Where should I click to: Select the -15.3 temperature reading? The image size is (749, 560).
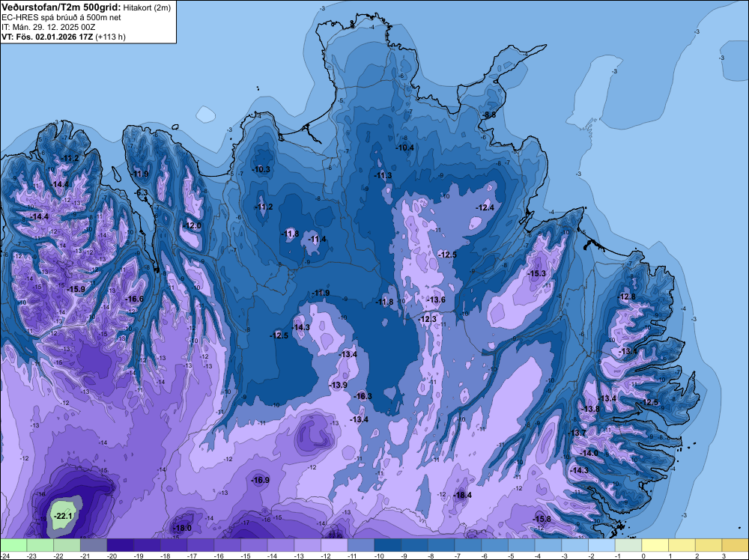click(x=537, y=273)
